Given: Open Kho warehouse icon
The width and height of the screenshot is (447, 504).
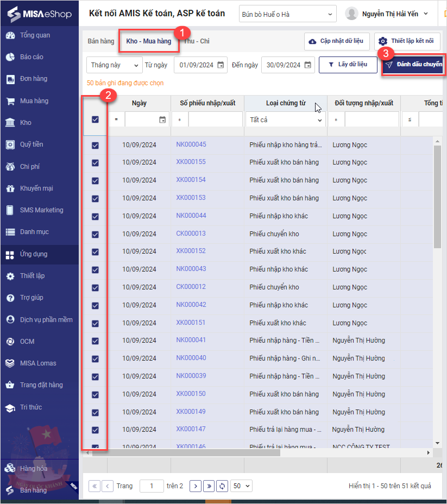Looking at the screenshot, I should pyautogui.click(x=10, y=122).
